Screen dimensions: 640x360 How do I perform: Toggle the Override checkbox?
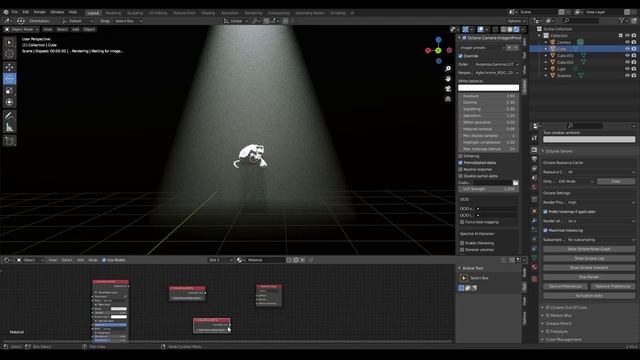tap(460, 56)
